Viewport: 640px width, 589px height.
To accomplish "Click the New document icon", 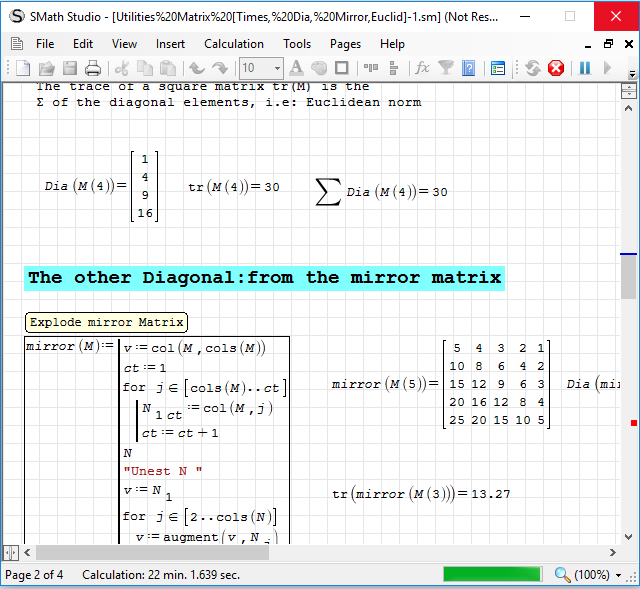I will click(x=22, y=68).
